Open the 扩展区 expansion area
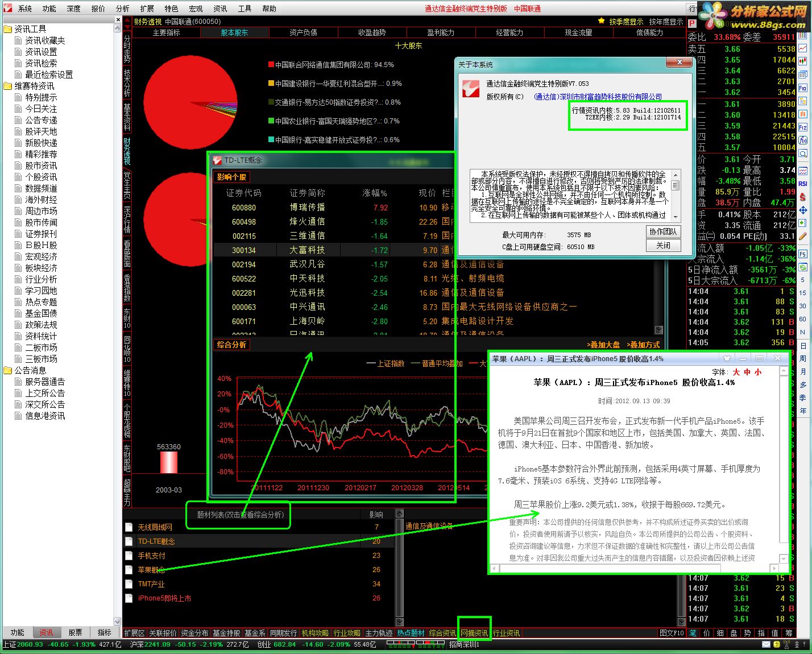Screen dimensions: 812x654 click(135, 633)
